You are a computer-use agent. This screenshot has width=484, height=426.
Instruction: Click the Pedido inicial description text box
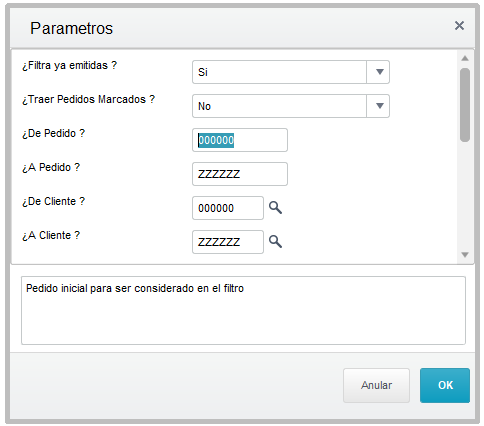click(x=243, y=310)
